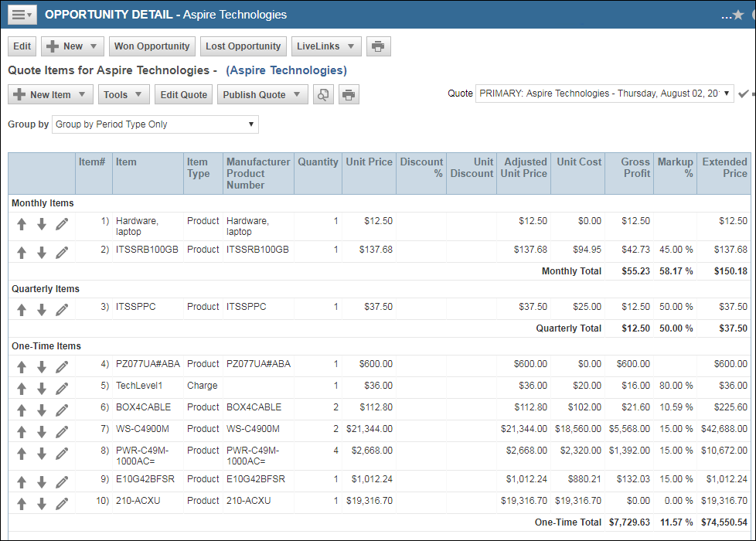756x541 pixels.
Task: Click the Edit Quote button
Action: [x=183, y=95]
